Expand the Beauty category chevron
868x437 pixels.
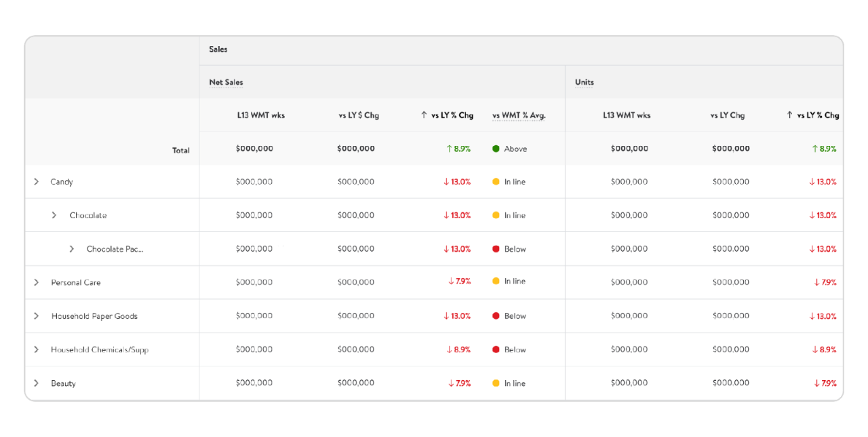(37, 383)
